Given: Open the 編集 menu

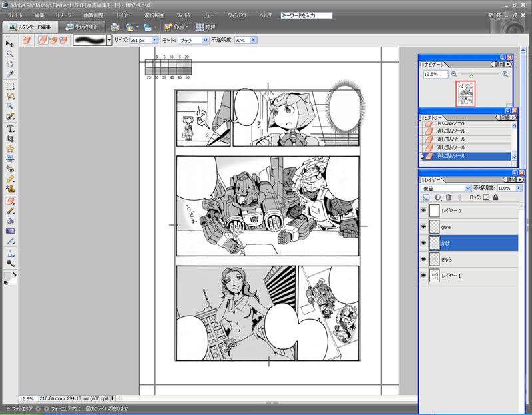Looking at the screenshot, I should pos(39,15).
